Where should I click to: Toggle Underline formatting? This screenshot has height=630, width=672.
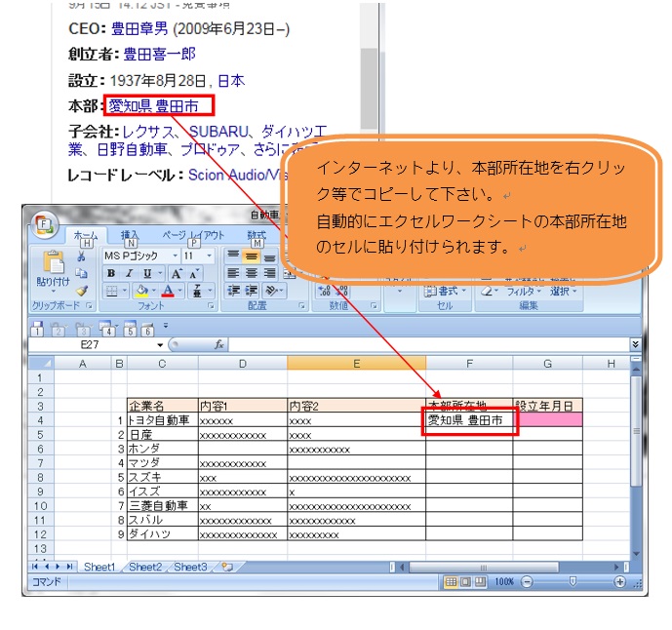[x=147, y=273]
